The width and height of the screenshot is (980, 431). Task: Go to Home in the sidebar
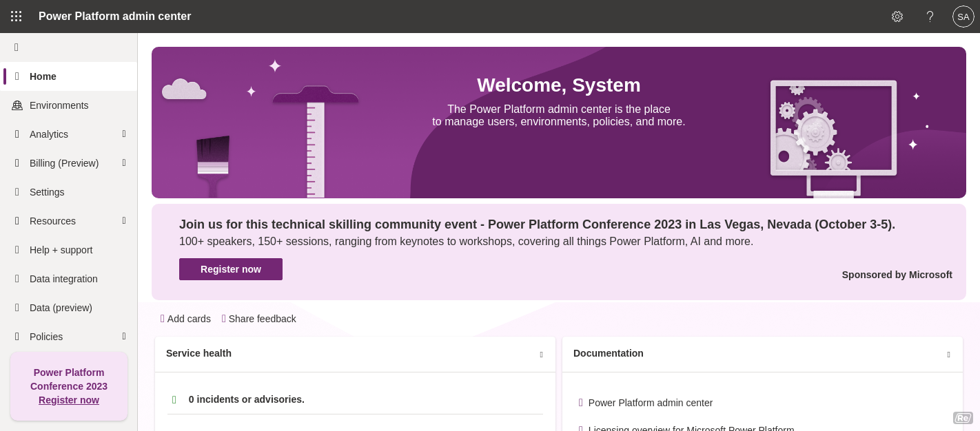pyautogui.click(x=43, y=76)
